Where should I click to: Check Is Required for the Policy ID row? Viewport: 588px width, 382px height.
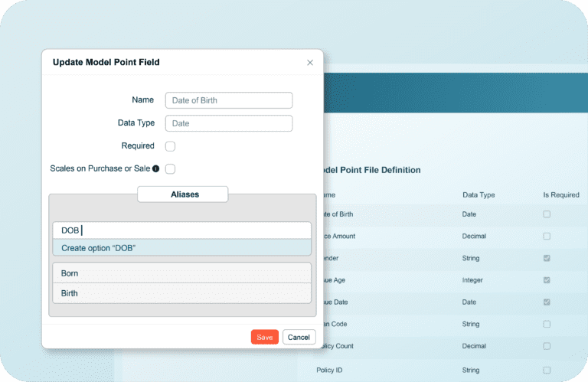point(547,371)
